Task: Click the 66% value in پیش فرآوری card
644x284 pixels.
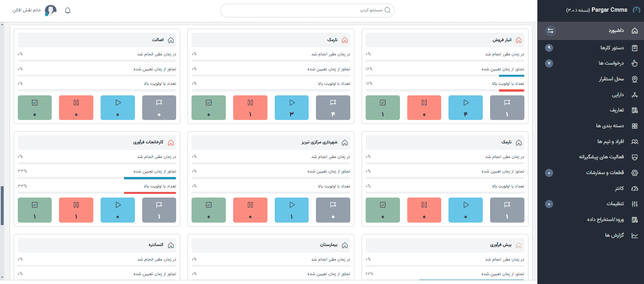Action: tap(369, 274)
